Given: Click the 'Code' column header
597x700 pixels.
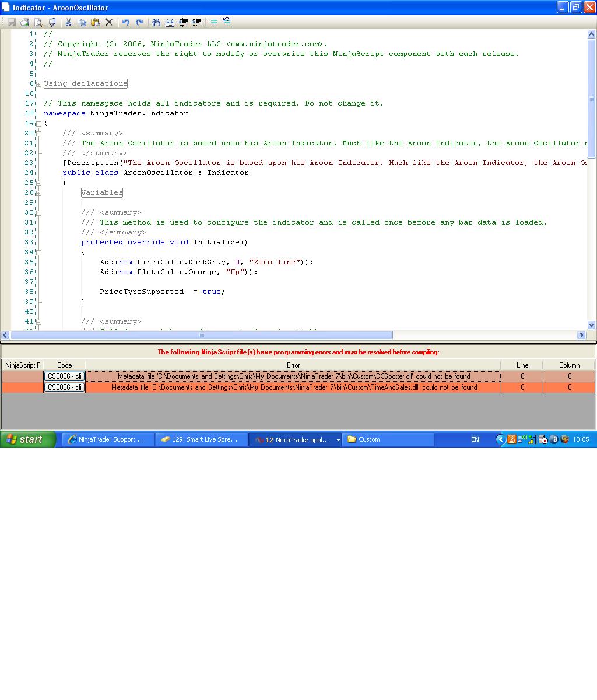Looking at the screenshot, I should (x=64, y=365).
